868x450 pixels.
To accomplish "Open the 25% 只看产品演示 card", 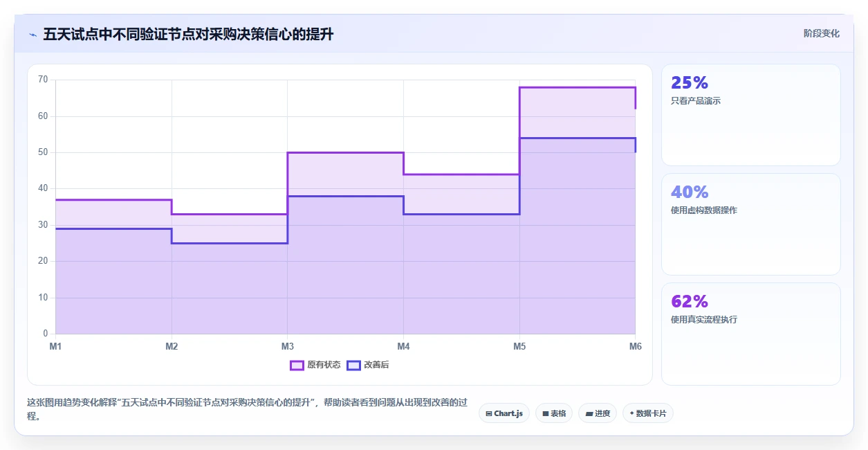I will pyautogui.click(x=751, y=115).
